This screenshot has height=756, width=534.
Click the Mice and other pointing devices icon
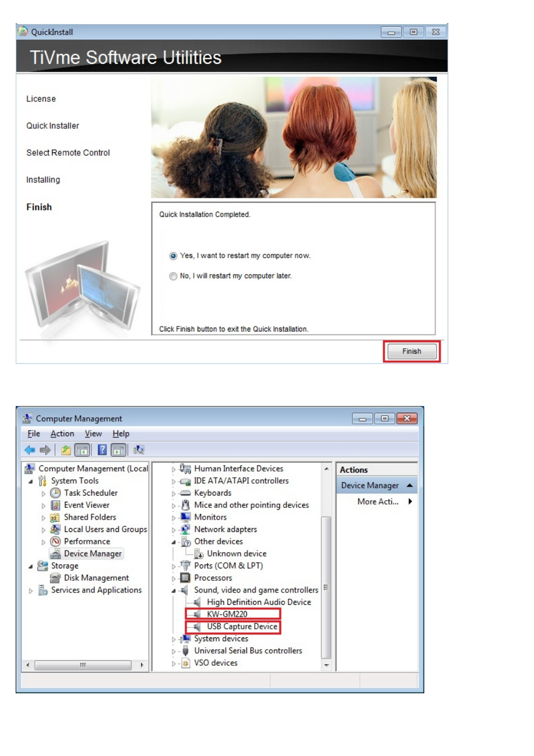(185, 505)
